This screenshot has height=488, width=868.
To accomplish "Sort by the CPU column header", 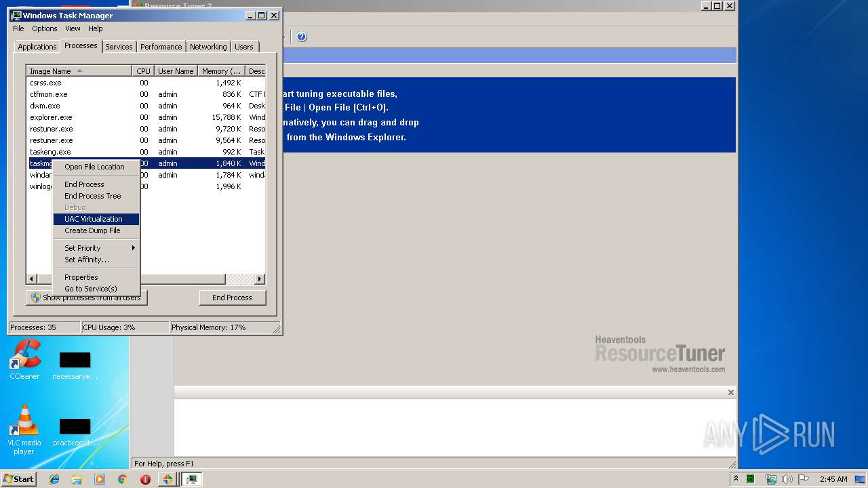I will point(143,71).
